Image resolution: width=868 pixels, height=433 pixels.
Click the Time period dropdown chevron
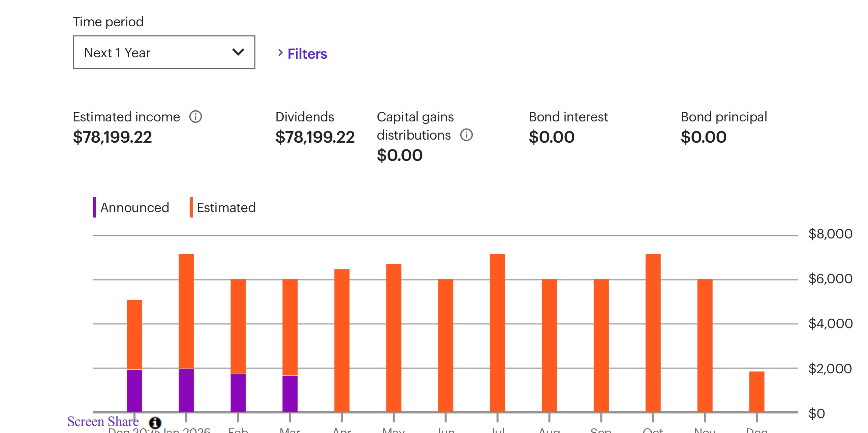click(x=238, y=52)
